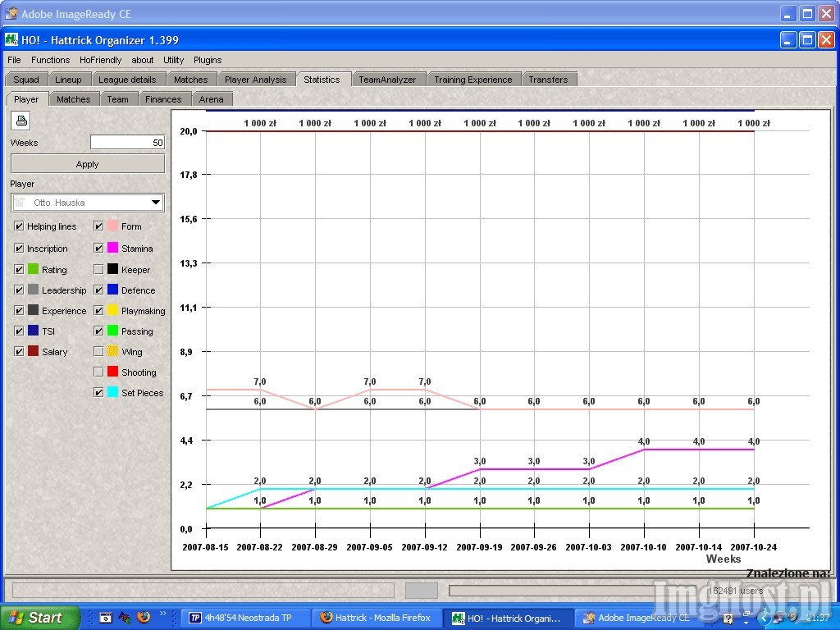This screenshot has width=840, height=630.
Task: Open the Transfers tab
Action: pyautogui.click(x=548, y=80)
